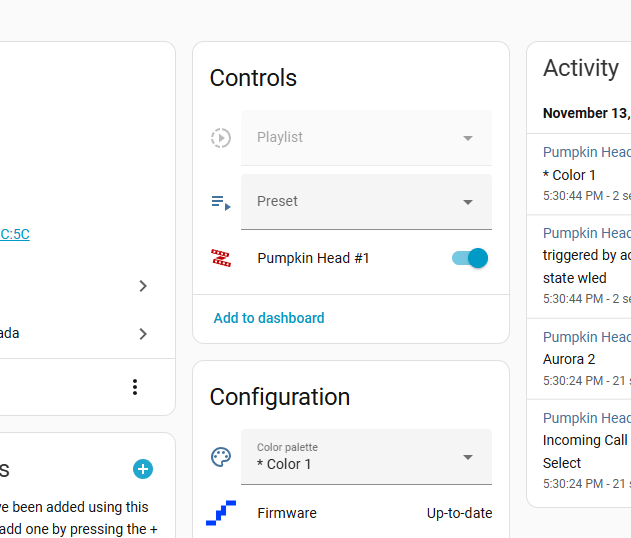Toggle the Pumpkin Head #1 switch off
The height and width of the screenshot is (538, 631).
[469, 258]
